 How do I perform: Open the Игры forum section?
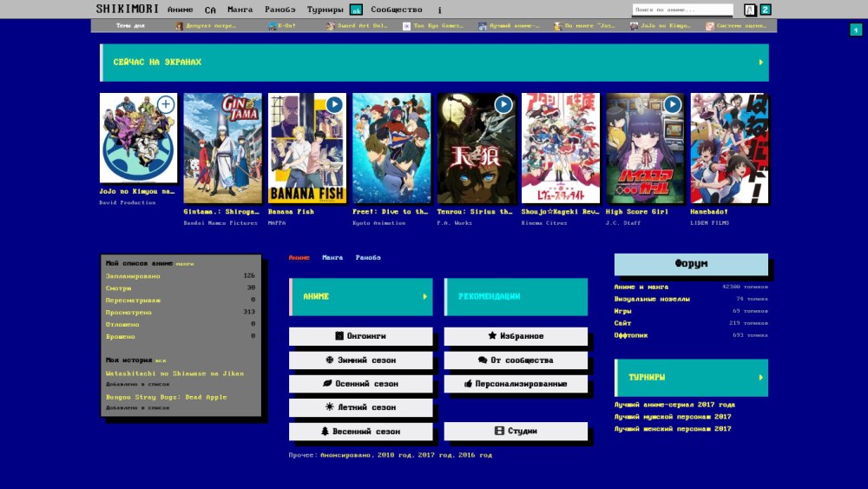(622, 311)
